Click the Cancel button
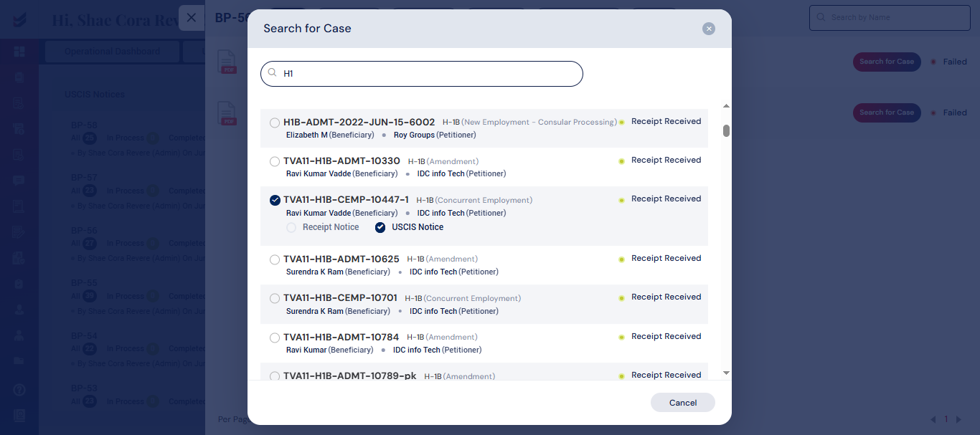980x435 pixels. [683, 403]
